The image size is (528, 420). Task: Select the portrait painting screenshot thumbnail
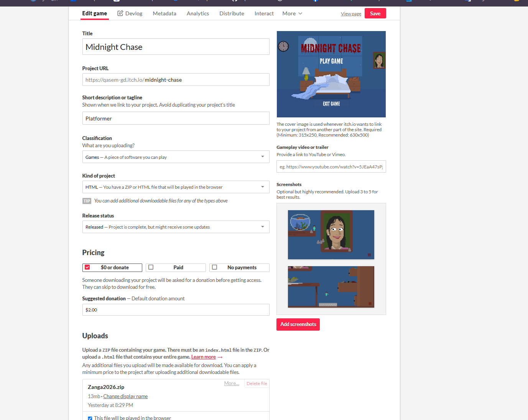331,235
